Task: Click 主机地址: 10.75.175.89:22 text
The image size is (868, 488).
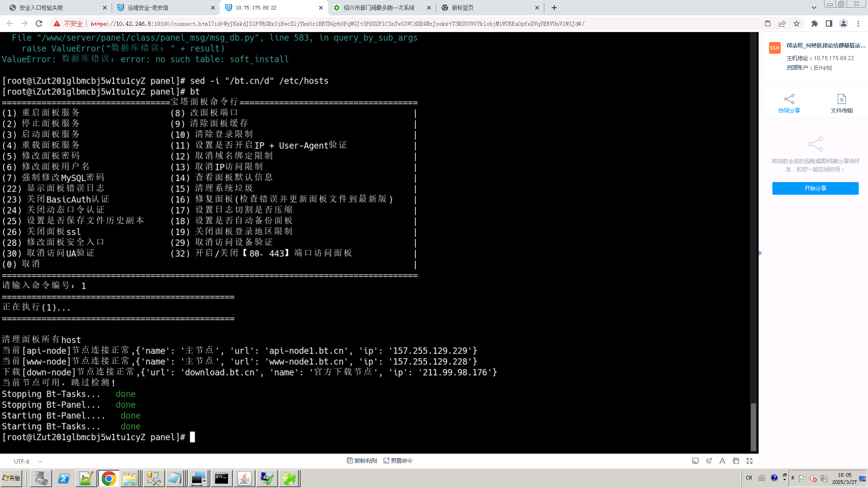Action: 820,58
